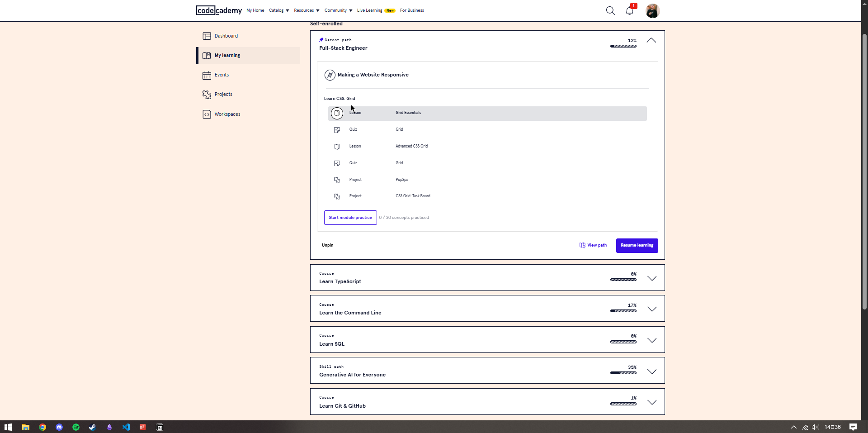
Task: Open Chrome from the taskbar
Action: tap(42, 427)
